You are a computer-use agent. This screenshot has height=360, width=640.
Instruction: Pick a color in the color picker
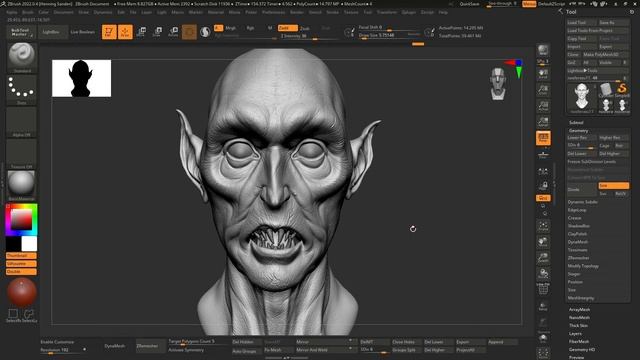(x=21, y=220)
